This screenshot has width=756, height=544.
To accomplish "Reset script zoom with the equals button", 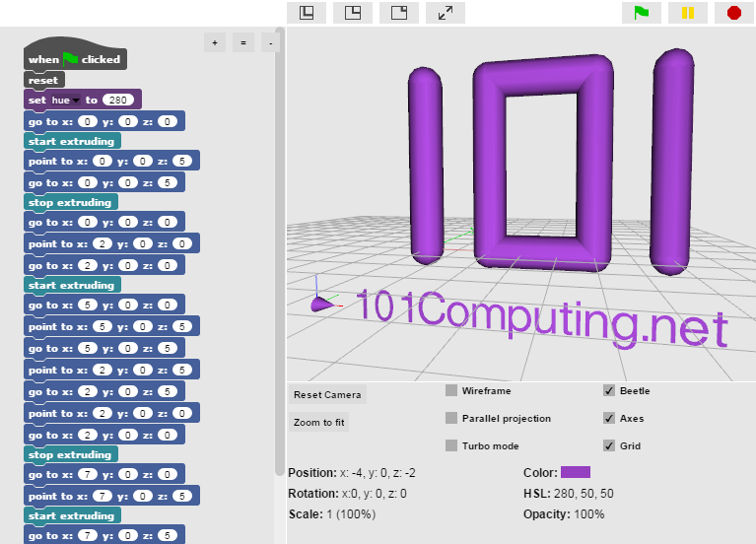I will [x=243, y=43].
